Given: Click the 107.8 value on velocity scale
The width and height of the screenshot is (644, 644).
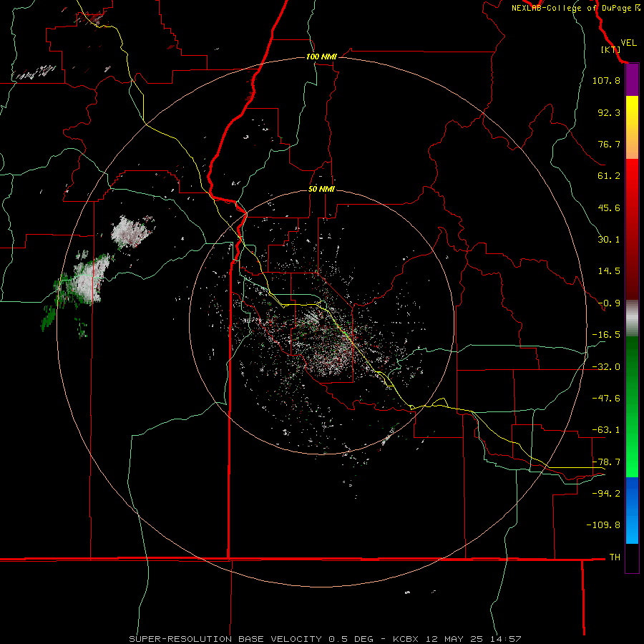Looking at the screenshot, I should point(606,80).
